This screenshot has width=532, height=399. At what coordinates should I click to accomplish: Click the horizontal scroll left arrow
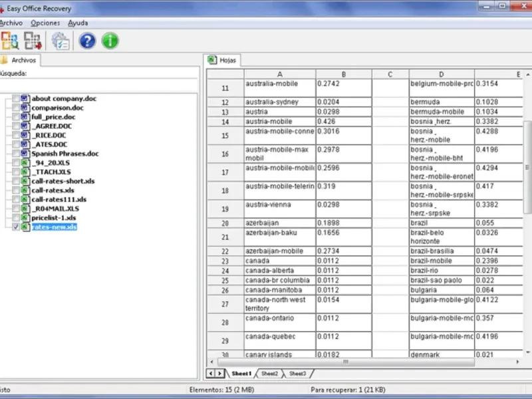(212, 362)
